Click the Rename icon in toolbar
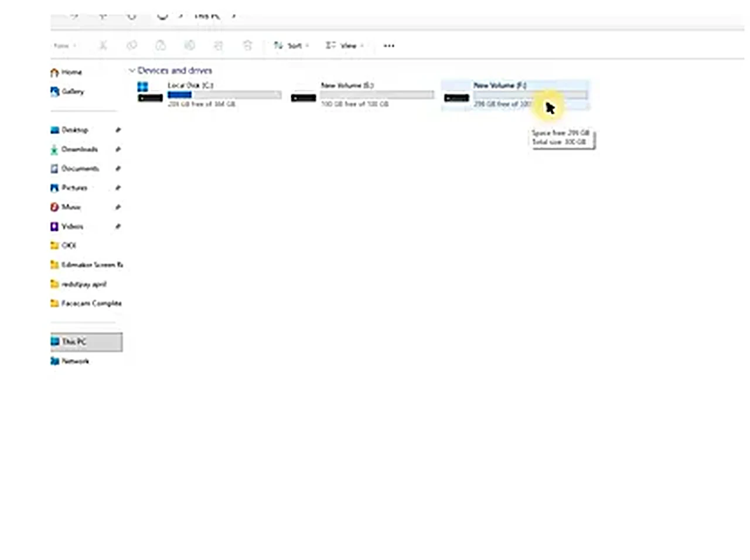 pos(189,45)
